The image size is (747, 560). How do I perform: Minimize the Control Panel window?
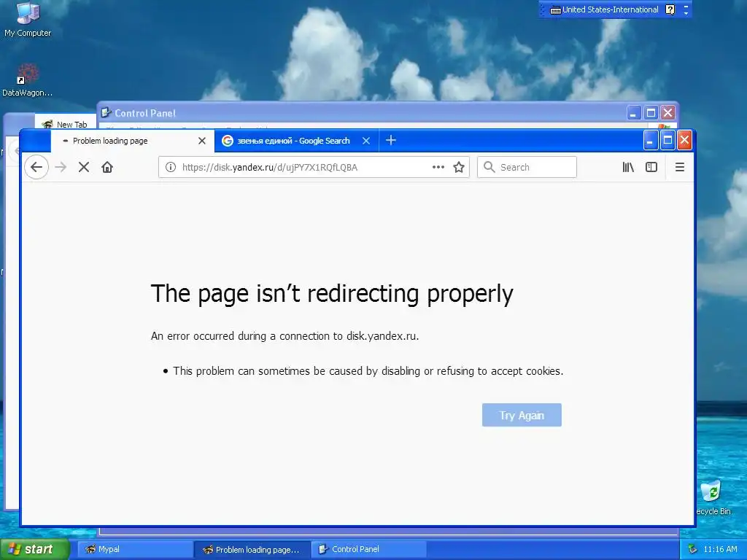point(634,113)
